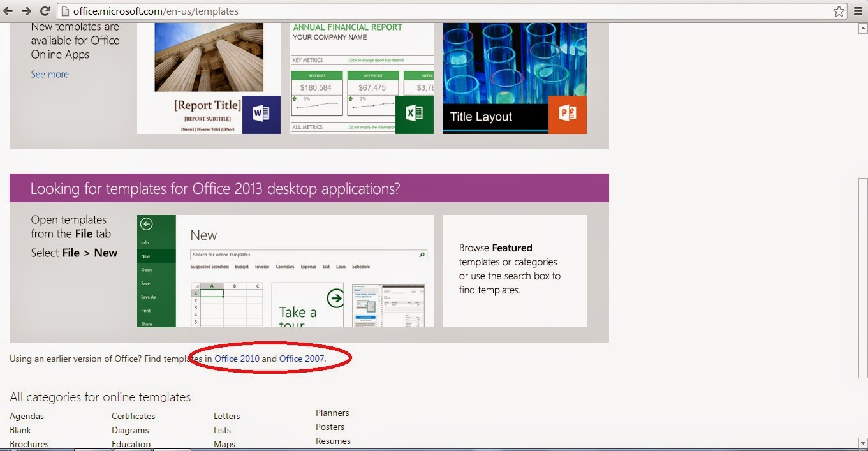Open the Office 2010 templates link

pyautogui.click(x=237, y=359)
